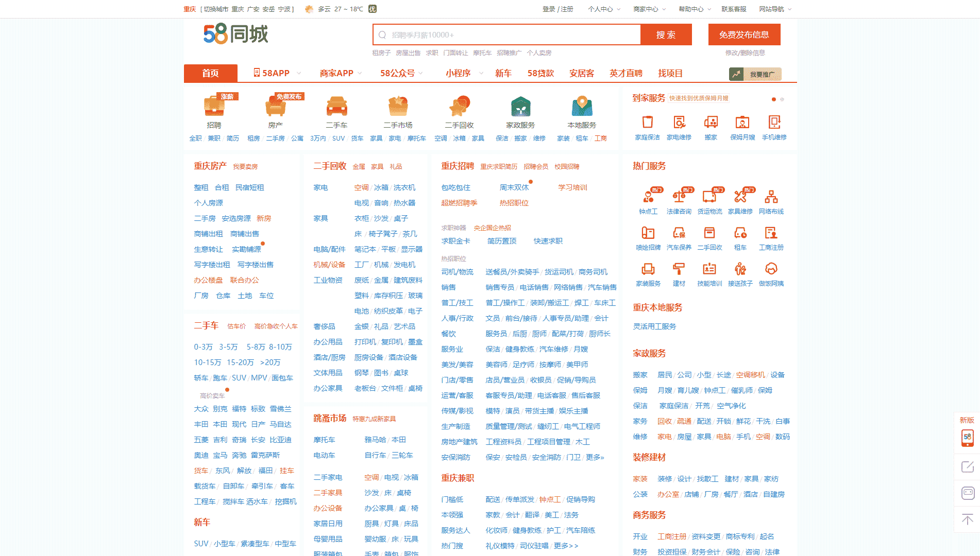Open the 招聘 recruitment briefcase icon

214,106
